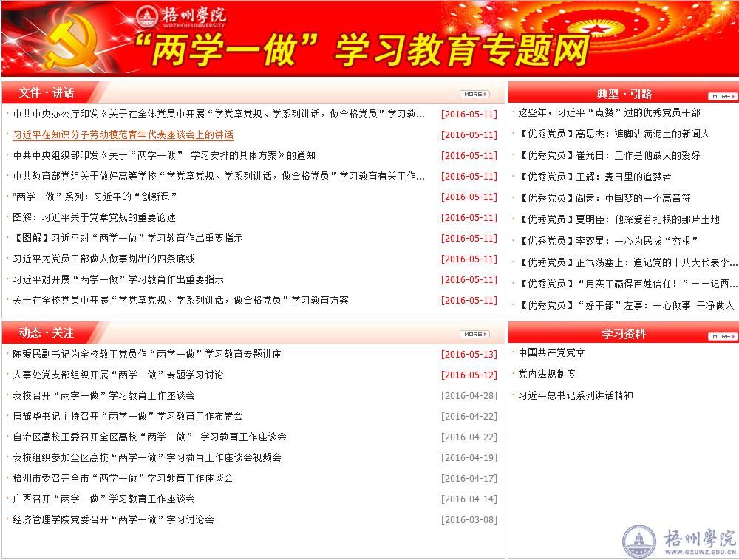Click date [2016-04-14] beside 广西召开 article
Screen dimensions: 739x560
tap(469, 499)
